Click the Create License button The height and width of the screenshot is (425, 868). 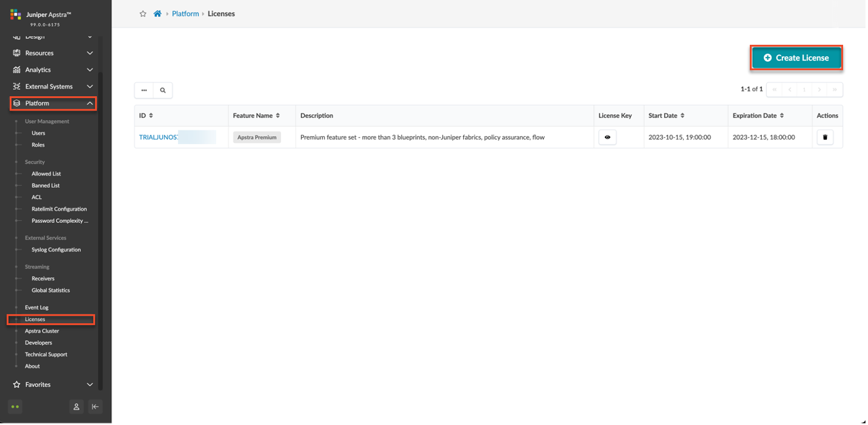796,58
